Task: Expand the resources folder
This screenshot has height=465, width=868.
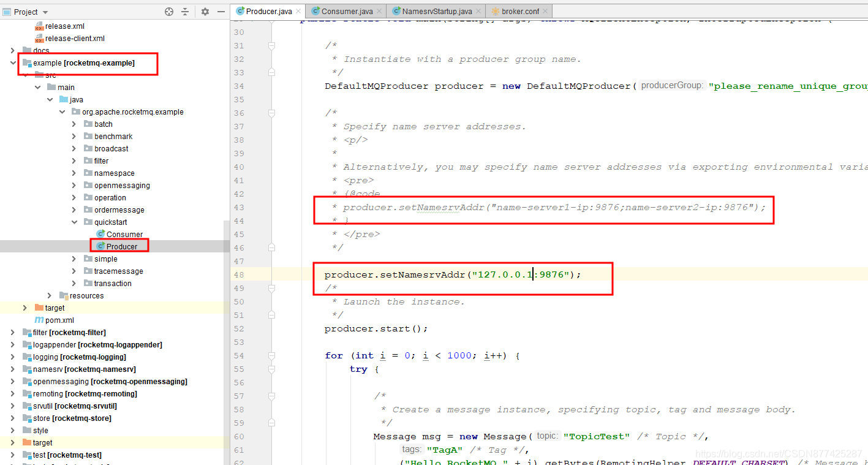Action: coord(50,295)
